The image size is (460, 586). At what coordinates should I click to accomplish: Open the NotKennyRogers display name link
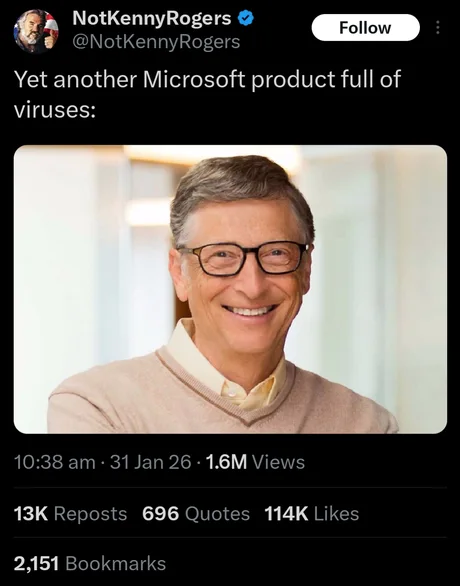click(x=152, y=18)
